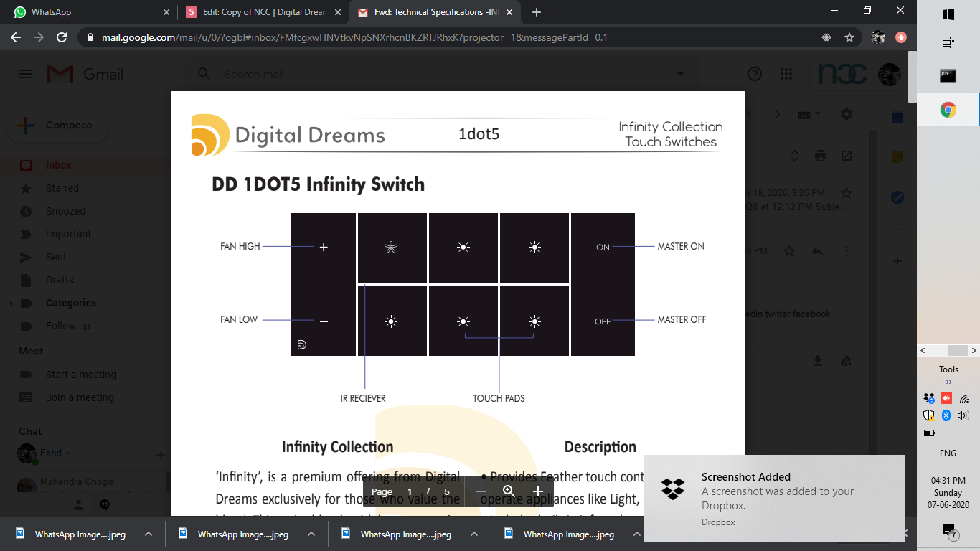This screenshot has height=551, width=980.
Task: Open more options for the message
Action: (847, 251)
